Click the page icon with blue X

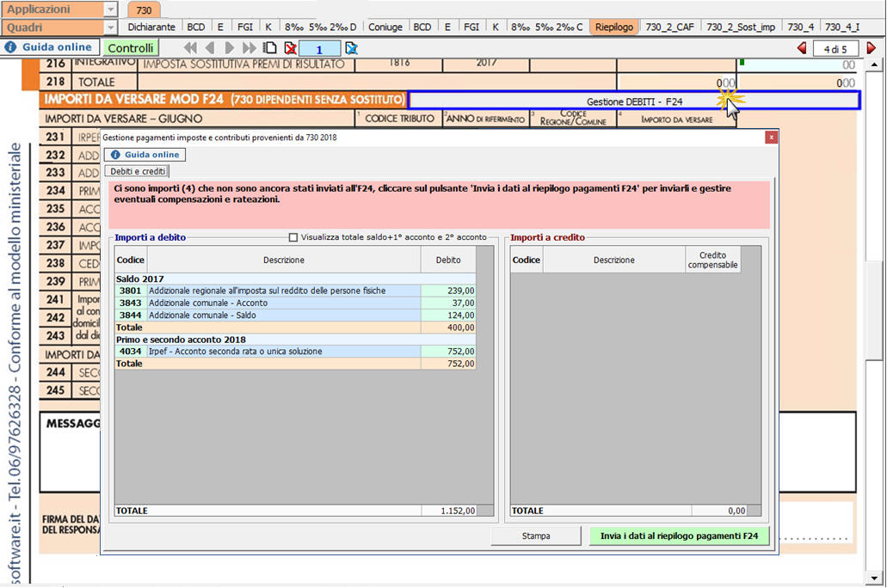351,48
